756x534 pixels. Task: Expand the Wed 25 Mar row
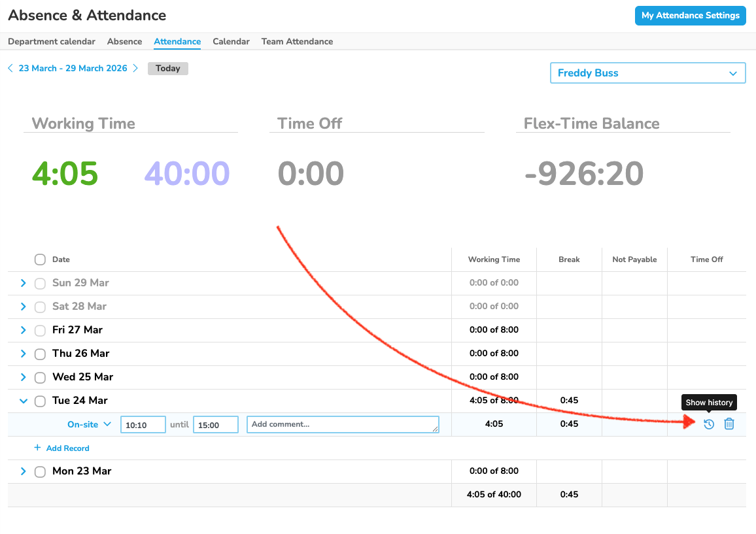[x=24, y=377]
